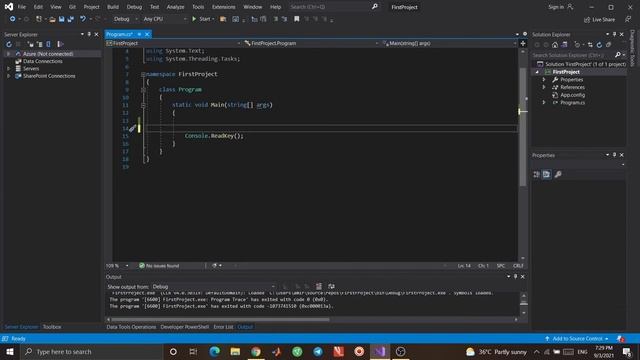
Task: Open the Any CPU platform dropdown
Action: point(164,19)
